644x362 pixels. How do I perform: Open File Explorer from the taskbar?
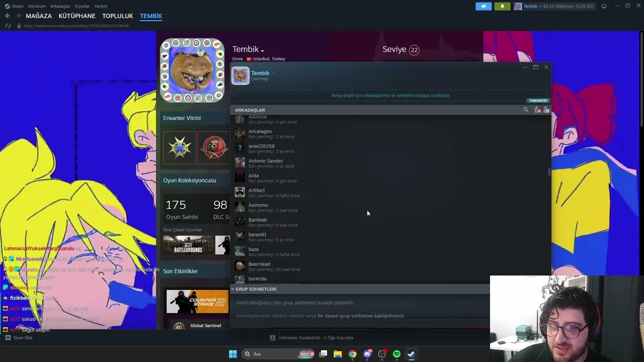tap(338, 354)
